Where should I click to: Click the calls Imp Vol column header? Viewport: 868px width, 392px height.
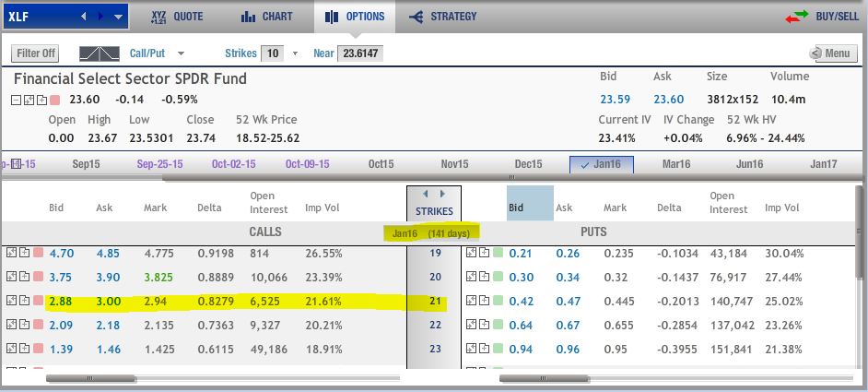(x=323, y=208)
